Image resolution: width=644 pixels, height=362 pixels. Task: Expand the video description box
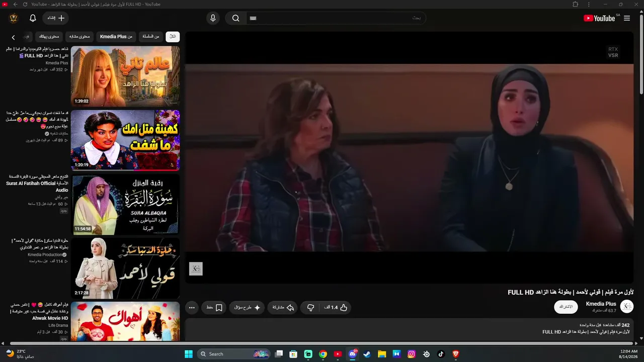coord(409,329)
